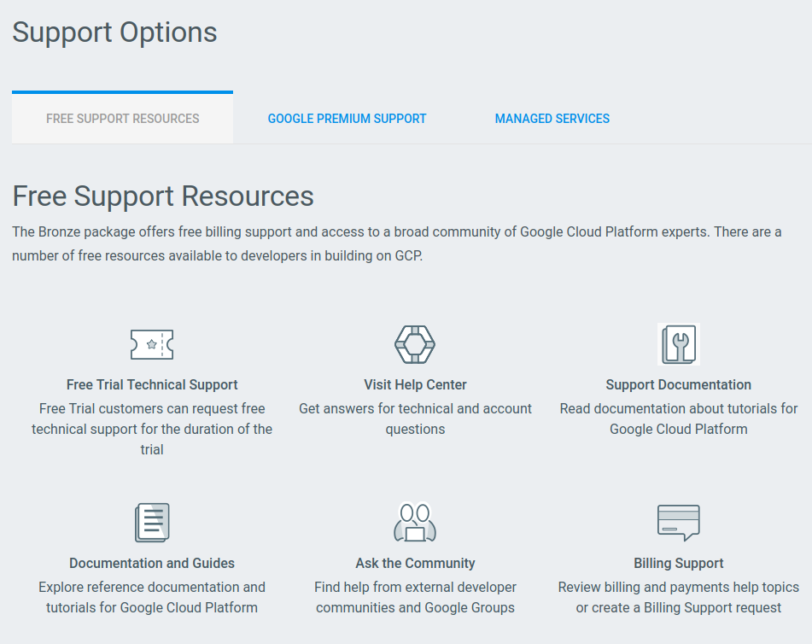Open the Free Trial Technical Support link

coord(152,384)
